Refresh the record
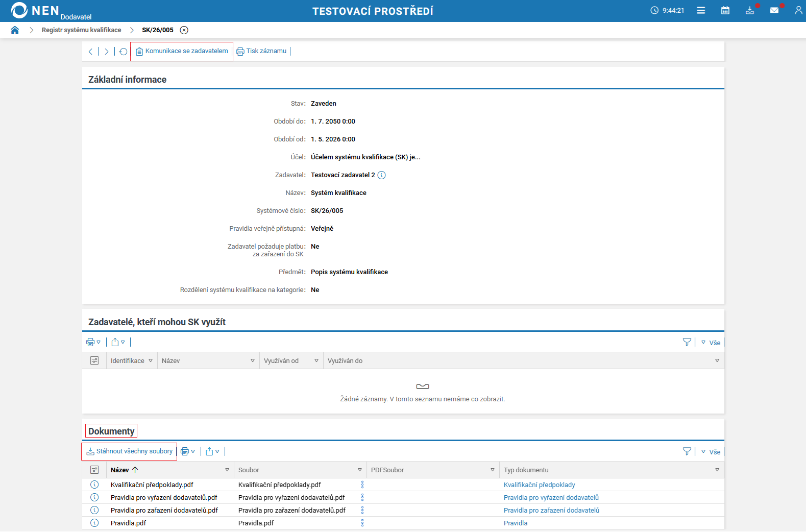Viewport: 806px width, 532px height. coord(123,52)
